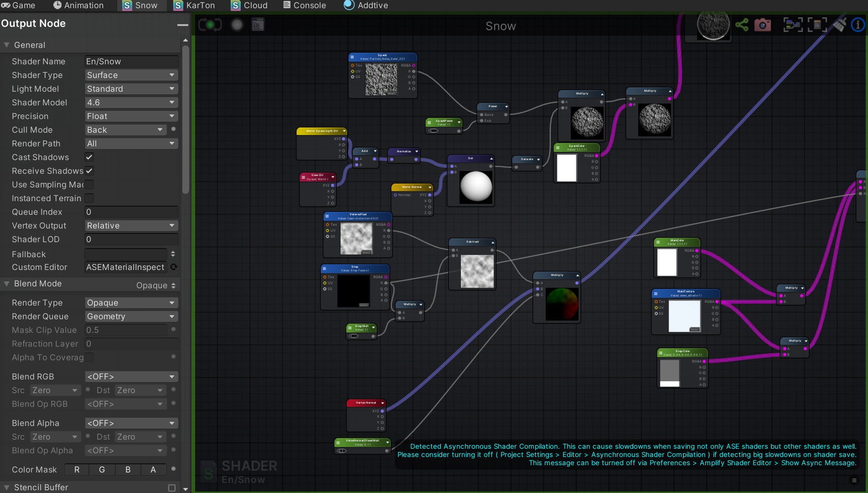Viewport: 868px width, 493px height.
Task: Open Blend RGB dropdown
Action: click(x=131, y=377)
